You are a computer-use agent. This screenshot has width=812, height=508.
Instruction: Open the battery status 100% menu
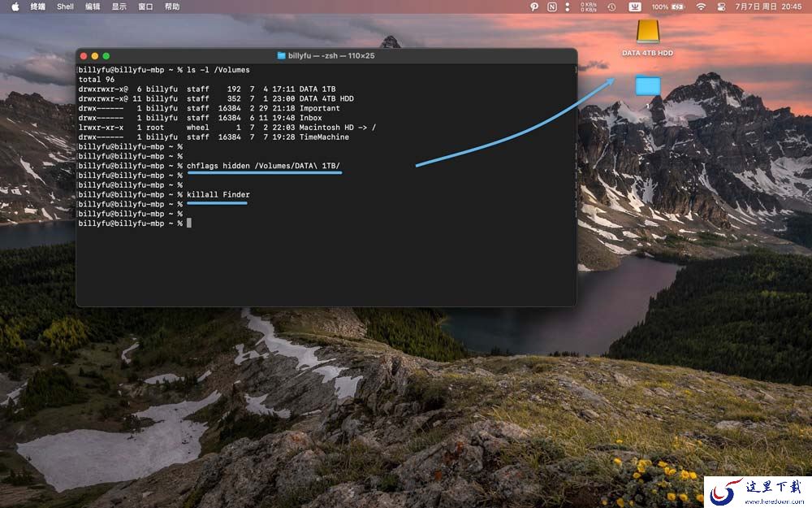pyautogui.click(x=668, y=7)
